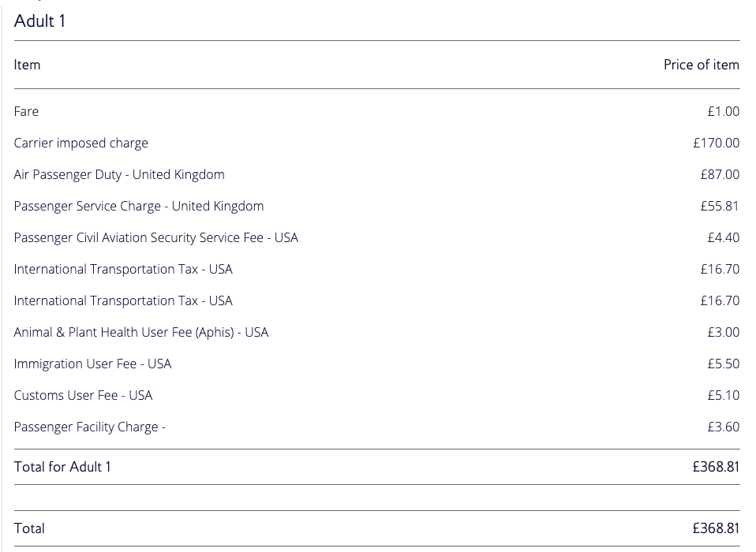Select Air Passenger Duty - United Kingdom
Screen dimensions: 756x552
point(119,174)
